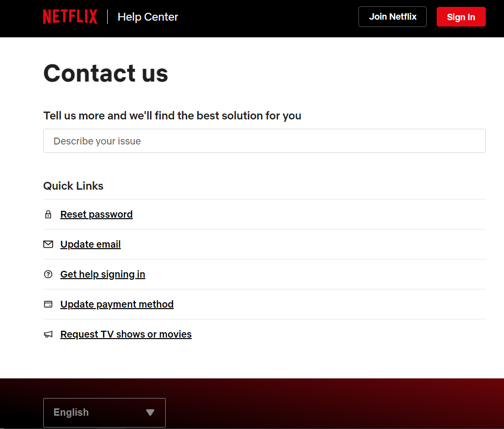This screenshot has width=504, height=429.
Task: Click the envelope icon next to Update email
Action: point(48,244)
